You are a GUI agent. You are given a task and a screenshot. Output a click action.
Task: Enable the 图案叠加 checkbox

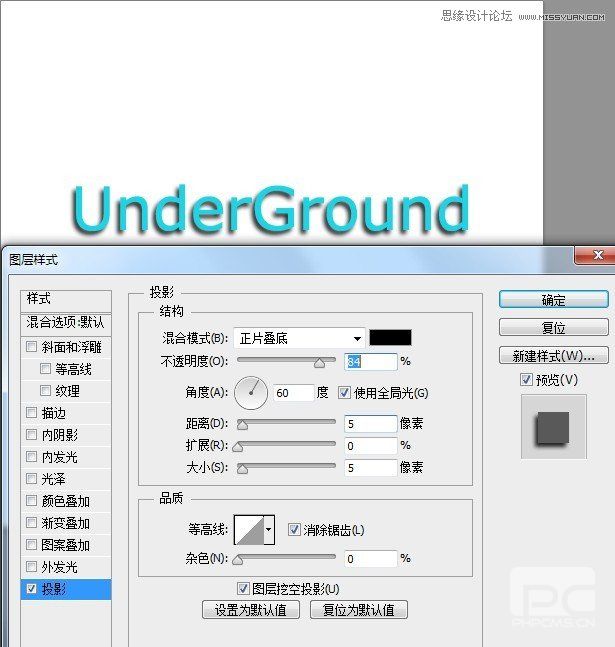click(x=31, y=545)
